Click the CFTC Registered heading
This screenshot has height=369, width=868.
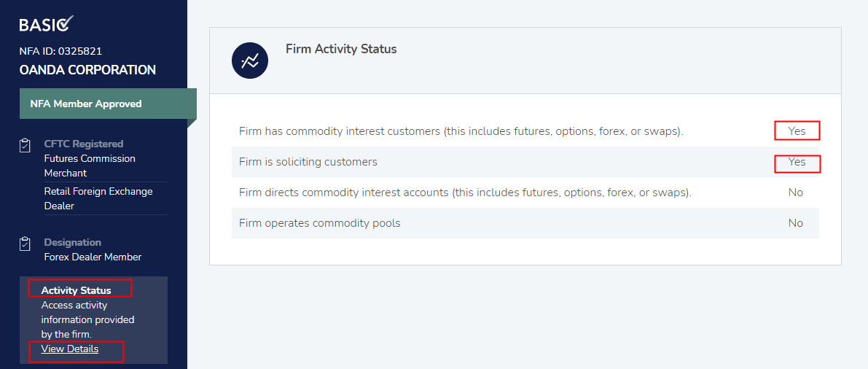pyautogui.click(x=84, y=144)
